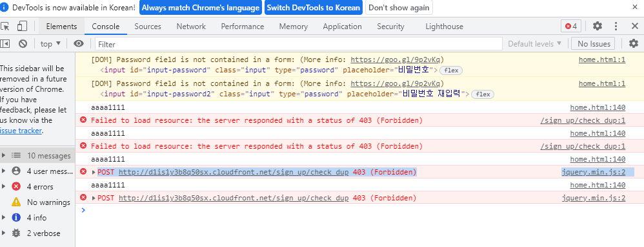
Task: Expand the 4 errors sidebar group
Action: tap(4, 187)
